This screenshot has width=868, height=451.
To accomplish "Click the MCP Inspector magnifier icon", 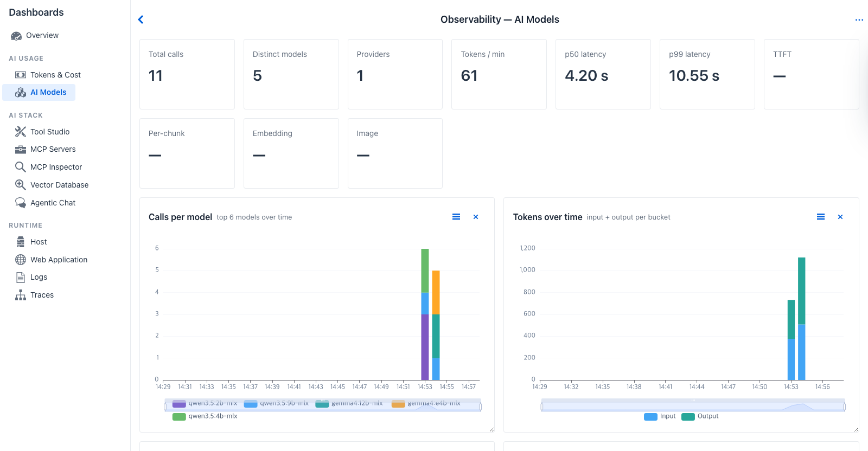I will tap(21, 167).
